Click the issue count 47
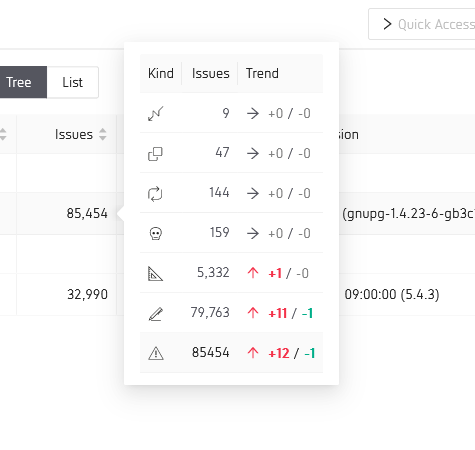This screenshot has height=450, width=475. [222, 153]
